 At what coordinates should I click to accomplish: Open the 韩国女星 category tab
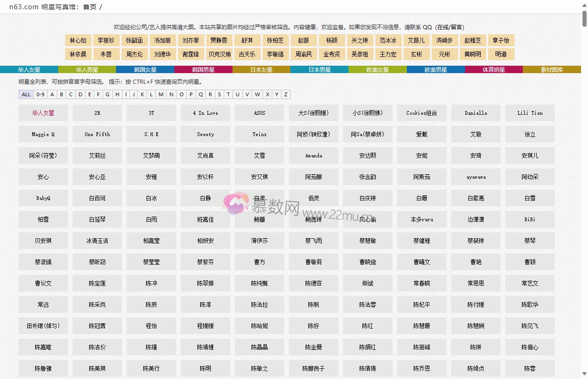[x=145, y=70]
